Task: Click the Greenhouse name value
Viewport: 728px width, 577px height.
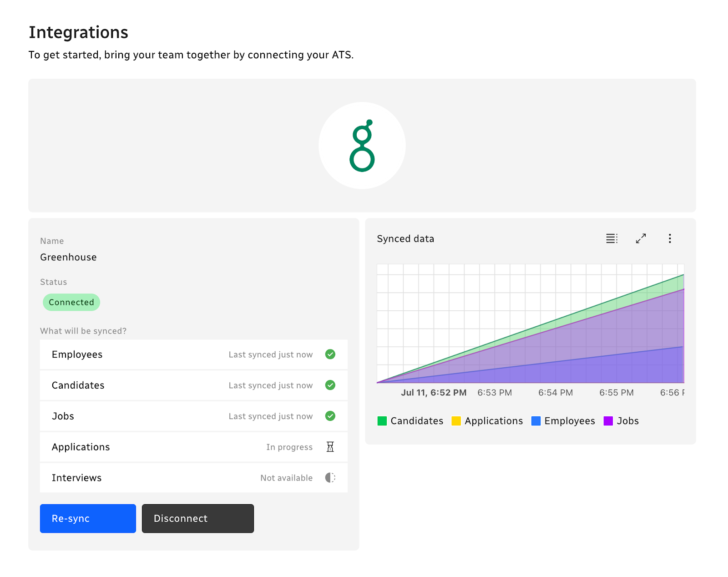Action: click(x=68, y=257)
